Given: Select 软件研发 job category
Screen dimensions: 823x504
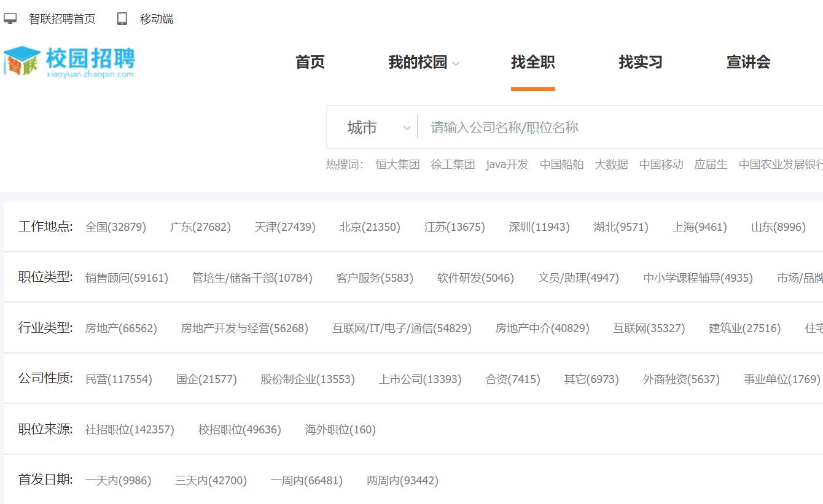Looking at the screenshot, I should click(475, 277).
